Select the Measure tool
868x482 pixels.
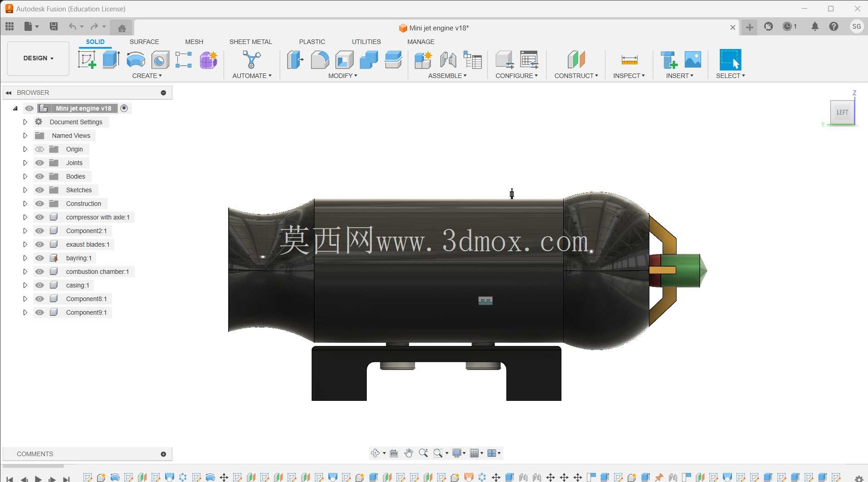(629, 60)
